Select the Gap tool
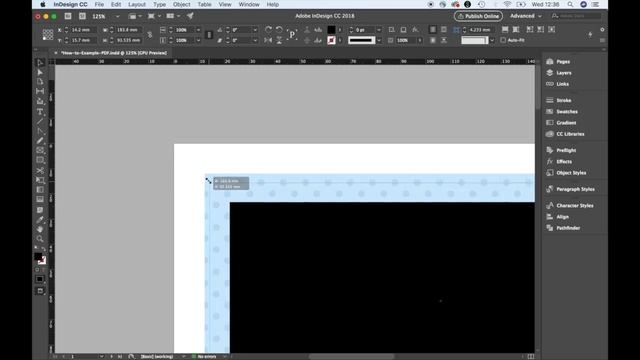 click(x=40, y=91)
